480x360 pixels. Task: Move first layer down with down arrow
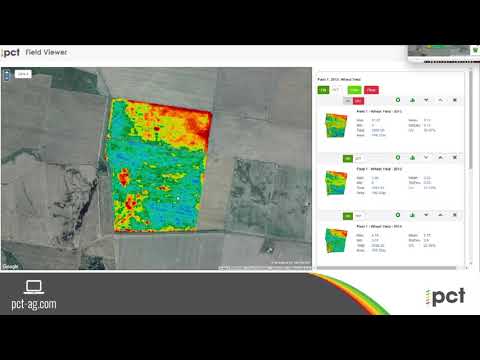(x=426, y=100)
